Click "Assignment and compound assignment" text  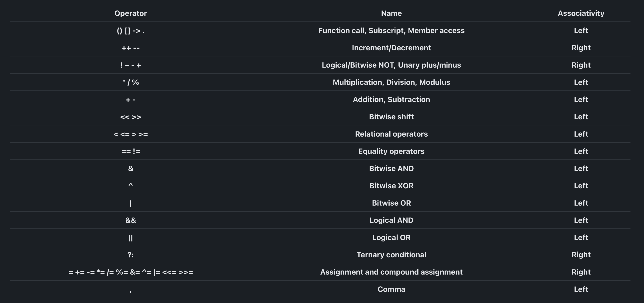pyautogui.click(x=391, y=272)
